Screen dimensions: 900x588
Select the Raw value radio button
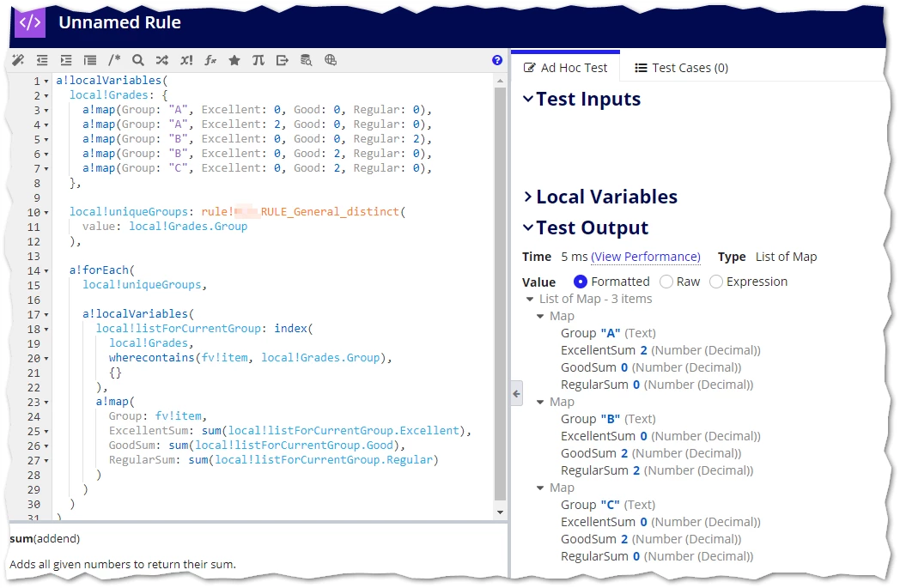[666, 282]
